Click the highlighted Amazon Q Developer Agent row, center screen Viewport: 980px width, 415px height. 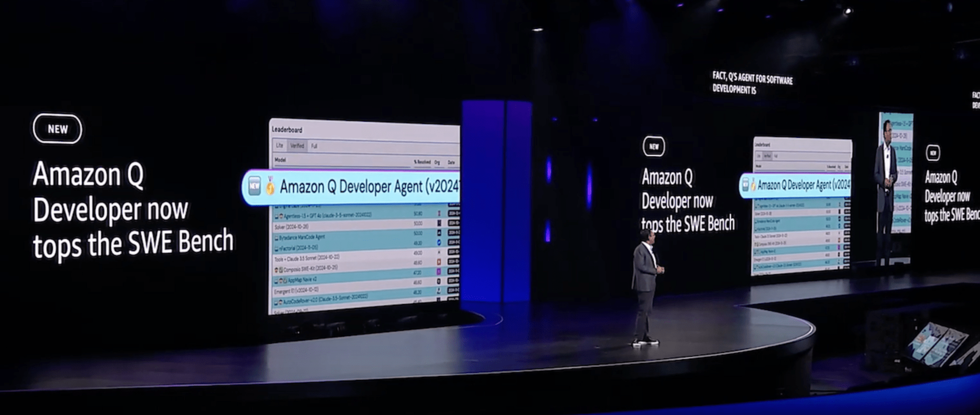coord(795,185)
